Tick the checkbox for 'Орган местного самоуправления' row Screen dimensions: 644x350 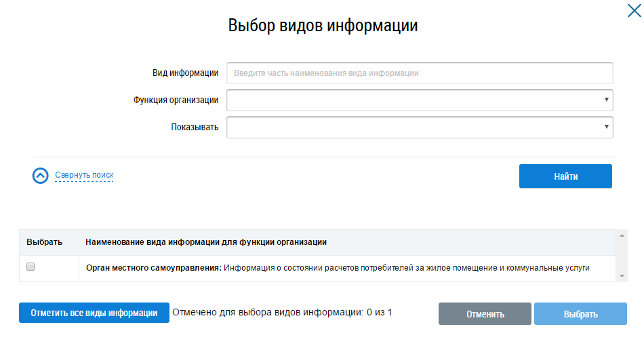coord(31,267)
